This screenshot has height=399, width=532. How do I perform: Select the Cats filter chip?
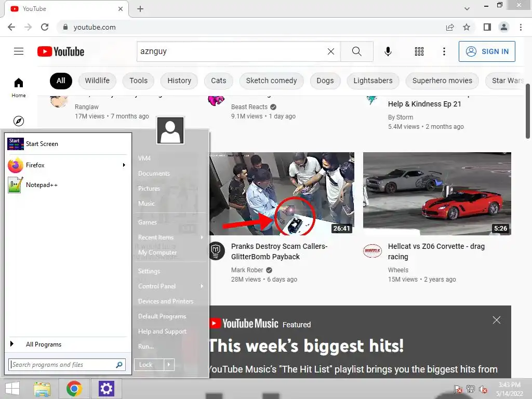(x=219, y=81)
